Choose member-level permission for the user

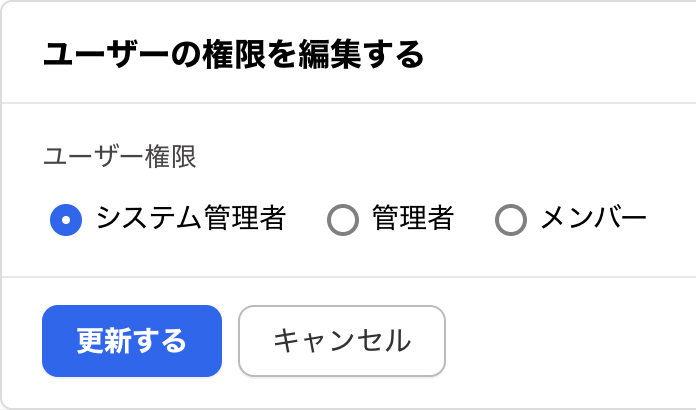pyautogui.click(x=511, y=219)
